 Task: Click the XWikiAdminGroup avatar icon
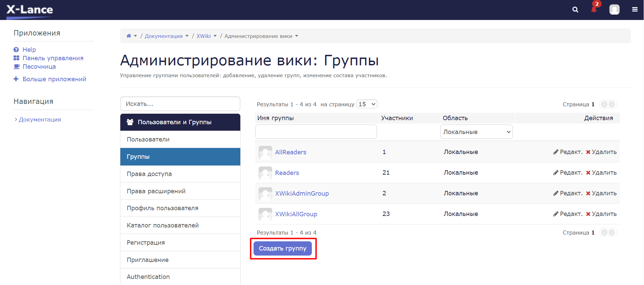click(x=265, y=194)
